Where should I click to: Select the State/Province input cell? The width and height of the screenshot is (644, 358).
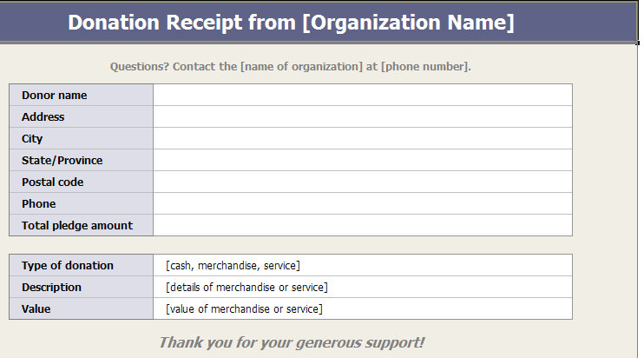363,160
